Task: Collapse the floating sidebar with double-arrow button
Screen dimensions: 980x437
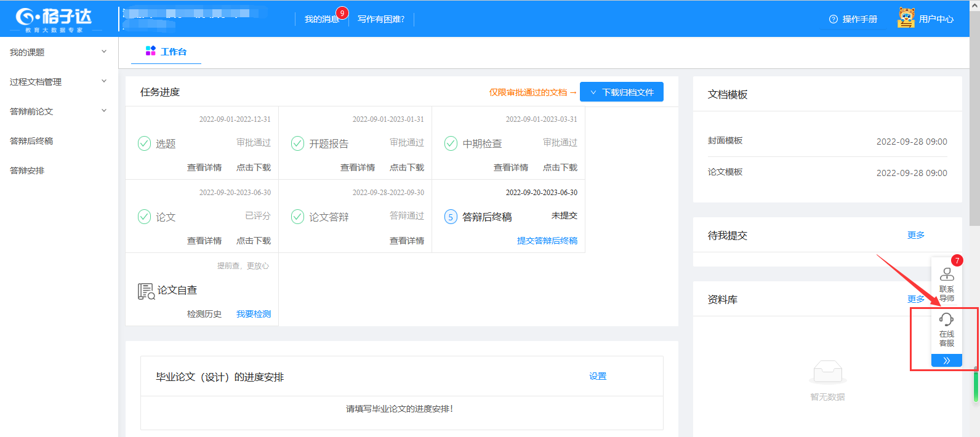Action: tap(946, 361)
